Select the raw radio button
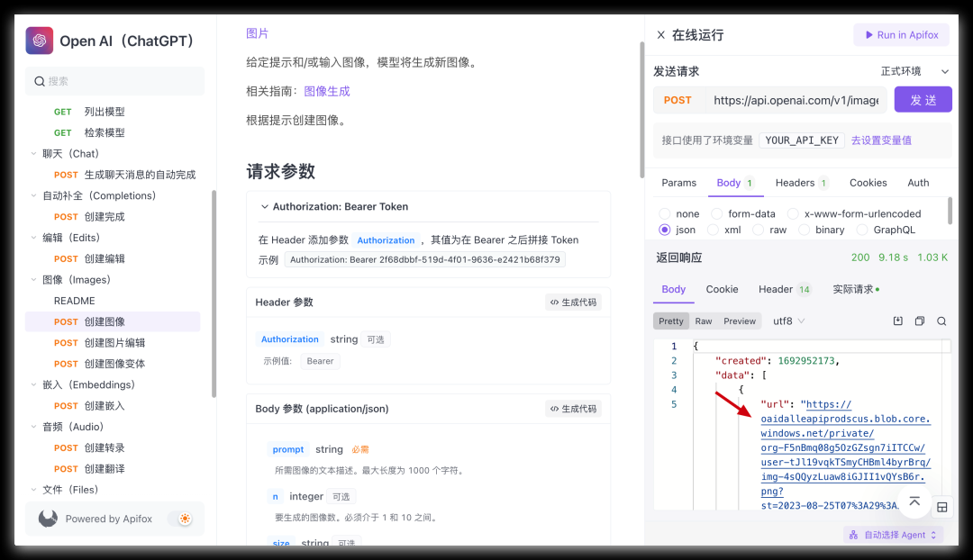973x560 pixels. pyautogui.click(x=759, y=230)
